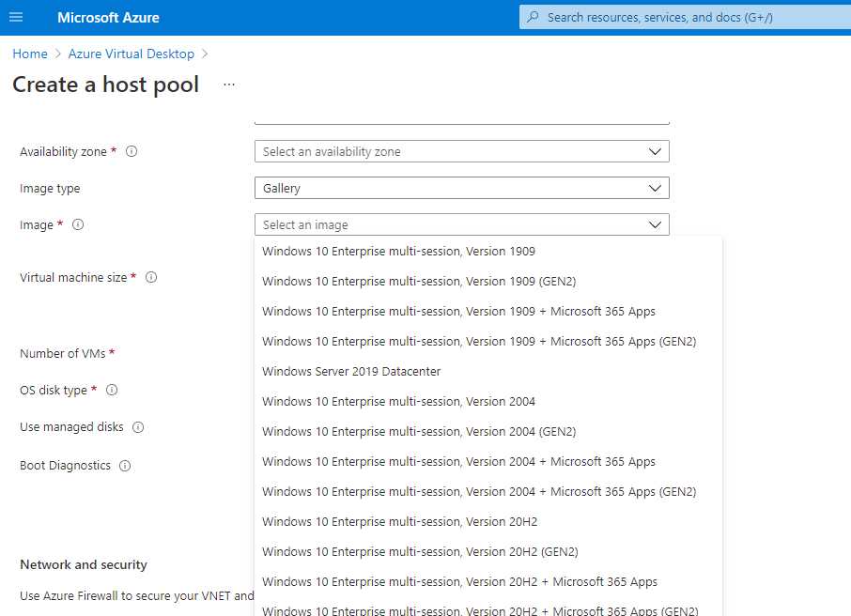Viewport: 851px width, 616px height.
Task: Select Windows Server 2019 Datacenter image
Action: [x=488, y=371]
